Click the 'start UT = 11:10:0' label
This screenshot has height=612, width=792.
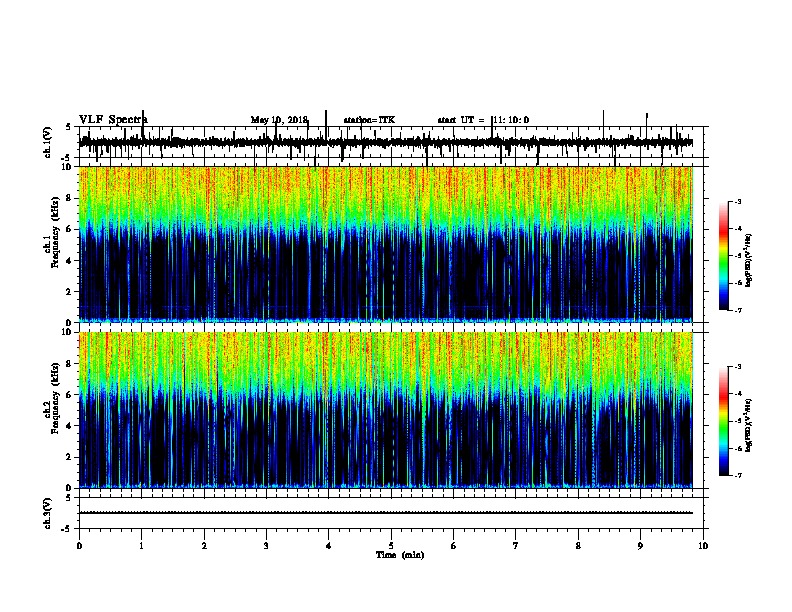[x=483, y=120]
